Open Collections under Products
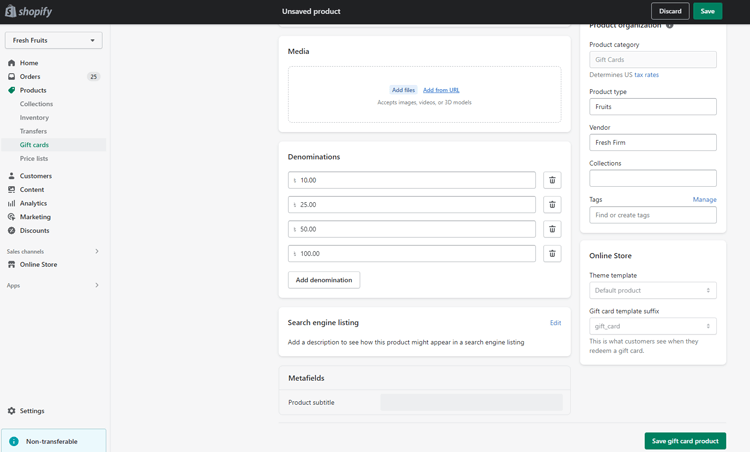 [x=36, y=104]
